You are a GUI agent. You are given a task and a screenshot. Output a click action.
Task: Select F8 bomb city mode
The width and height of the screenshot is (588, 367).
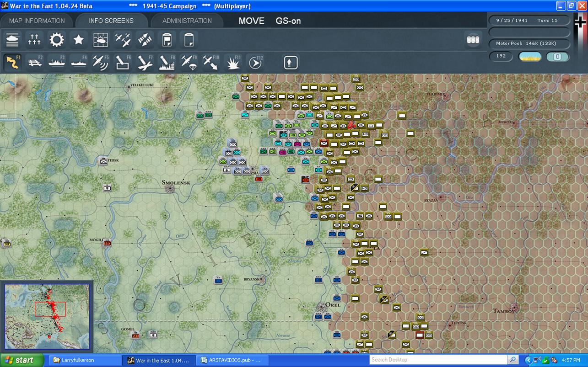pos(167,62)
